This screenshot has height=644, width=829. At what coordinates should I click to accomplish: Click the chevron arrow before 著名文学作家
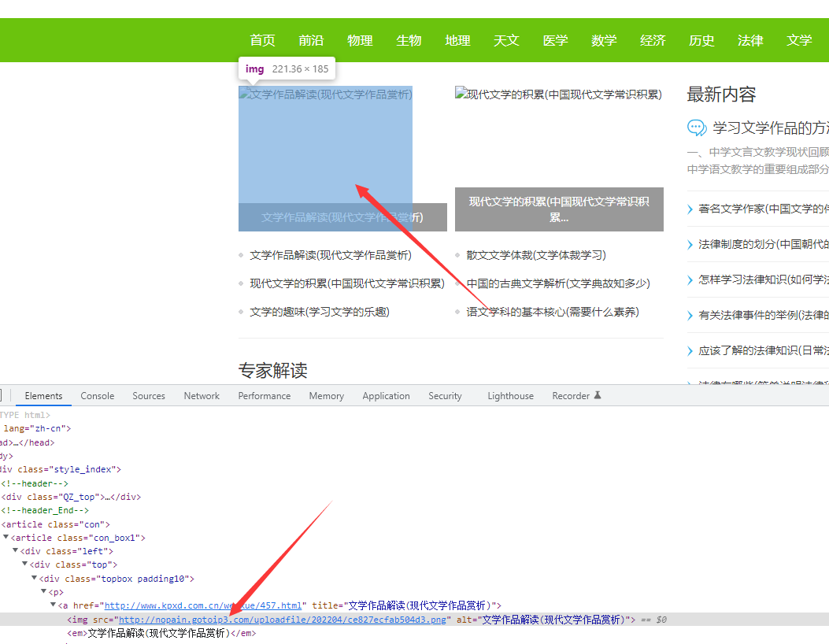pos(690,209)
